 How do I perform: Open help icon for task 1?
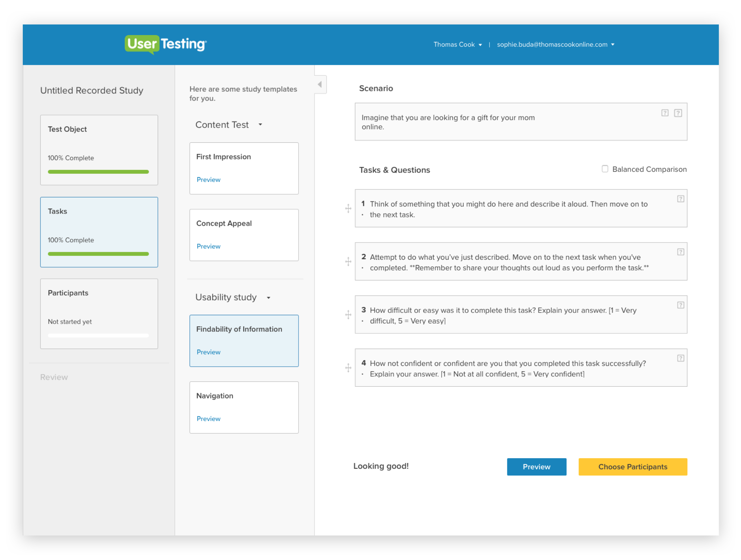pyautogui.click(x=681, y=199)
